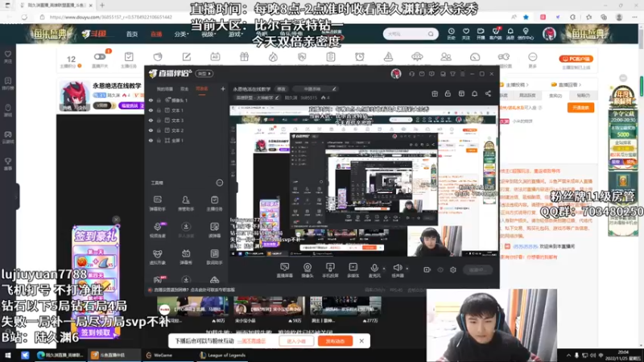Click 排行榜 icon in Douyu left sidebar
This screenshot has height=362, width=644.
pos(8,84)
